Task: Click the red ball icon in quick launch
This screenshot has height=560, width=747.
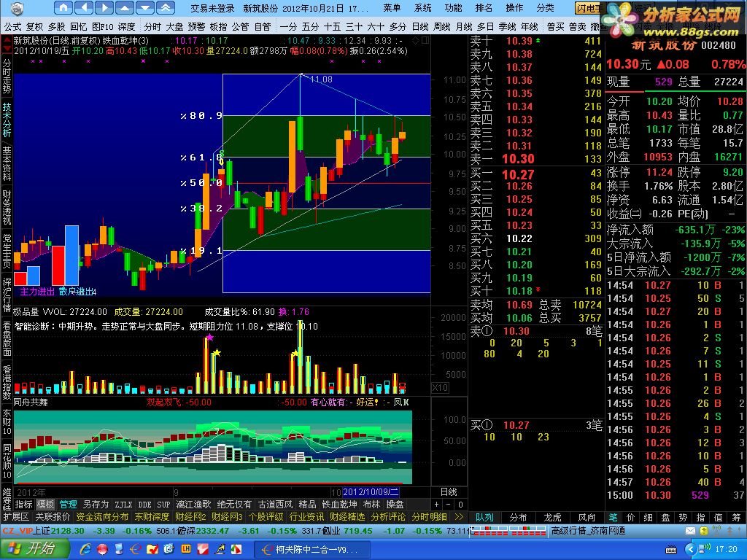Action: [102, 549]
